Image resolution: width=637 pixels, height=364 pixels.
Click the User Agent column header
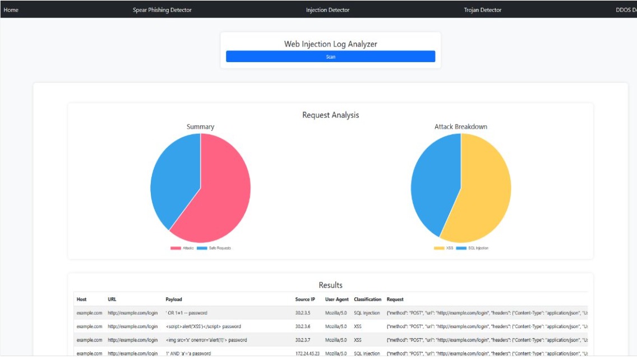point(337,300)
